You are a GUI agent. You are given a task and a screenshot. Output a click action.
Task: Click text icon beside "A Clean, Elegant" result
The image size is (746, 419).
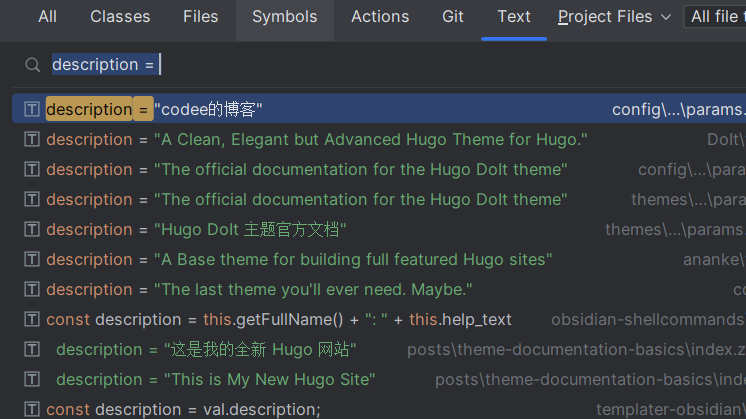(31, 139)
